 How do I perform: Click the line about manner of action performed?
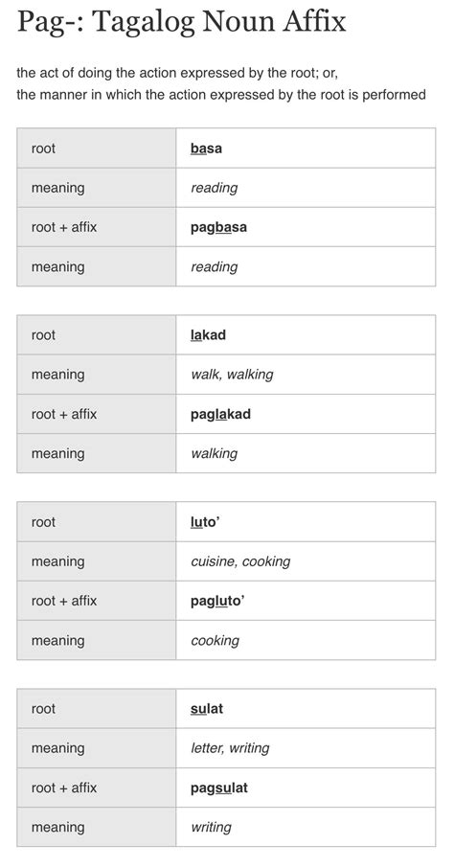[221, 95]
